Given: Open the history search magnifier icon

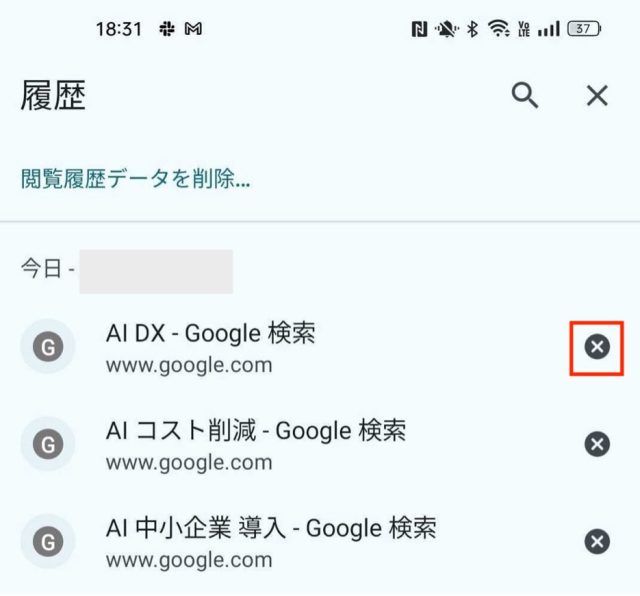Looking at the screenshot, I should click(525, 96).
